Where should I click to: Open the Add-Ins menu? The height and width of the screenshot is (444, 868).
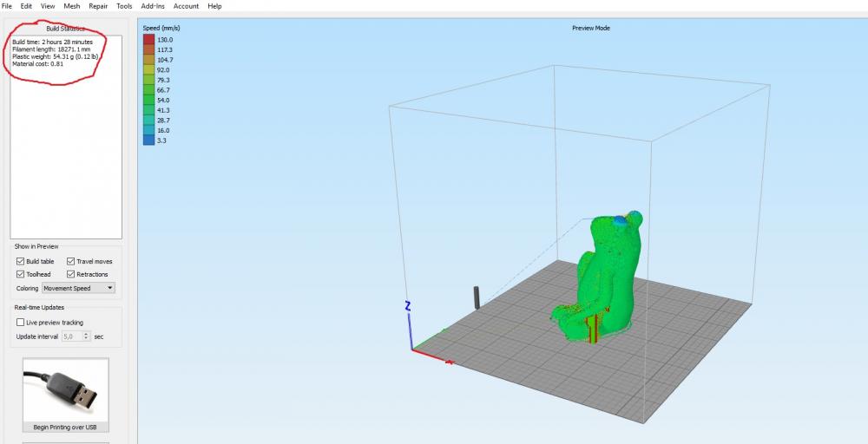[x=152, y=6]
